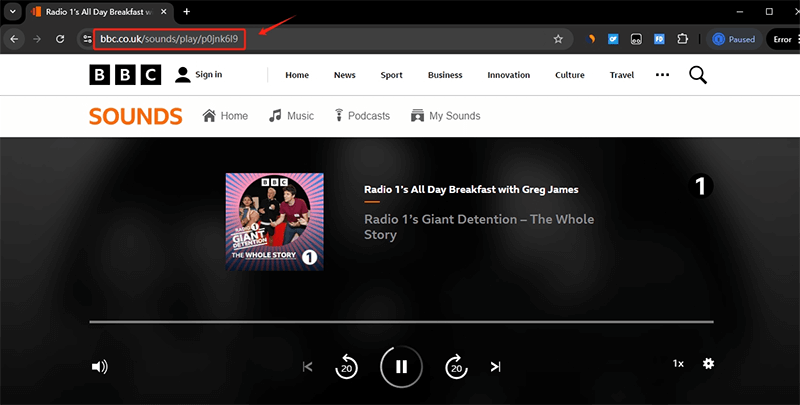Expand the BBC more menu dots
Image resolution: width=800 pixels, height=405 pixels.
[x=662, y=75]
